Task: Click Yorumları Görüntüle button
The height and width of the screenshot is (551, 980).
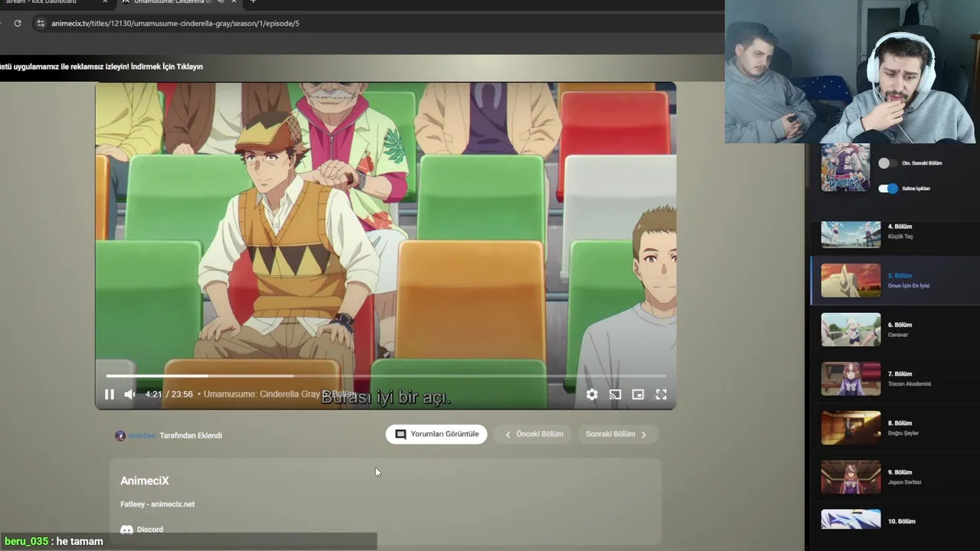Action: (436, 434)
